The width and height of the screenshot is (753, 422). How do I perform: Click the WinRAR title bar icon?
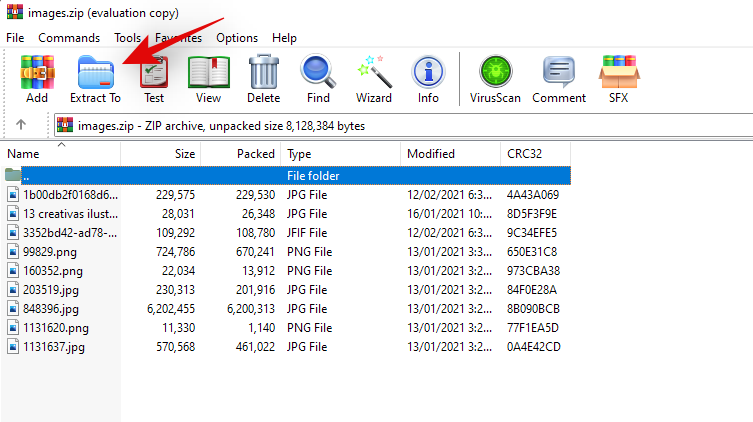(14, 11)
